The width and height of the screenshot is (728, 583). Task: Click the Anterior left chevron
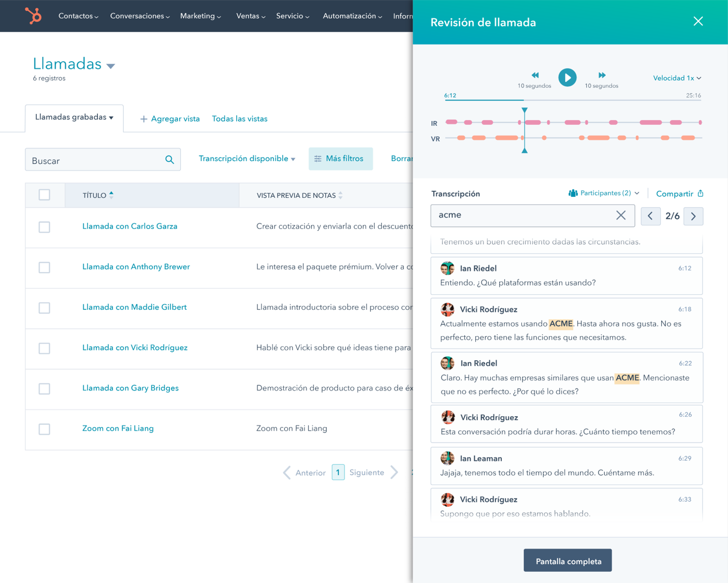pyautogui.click(x=287, y=473)
